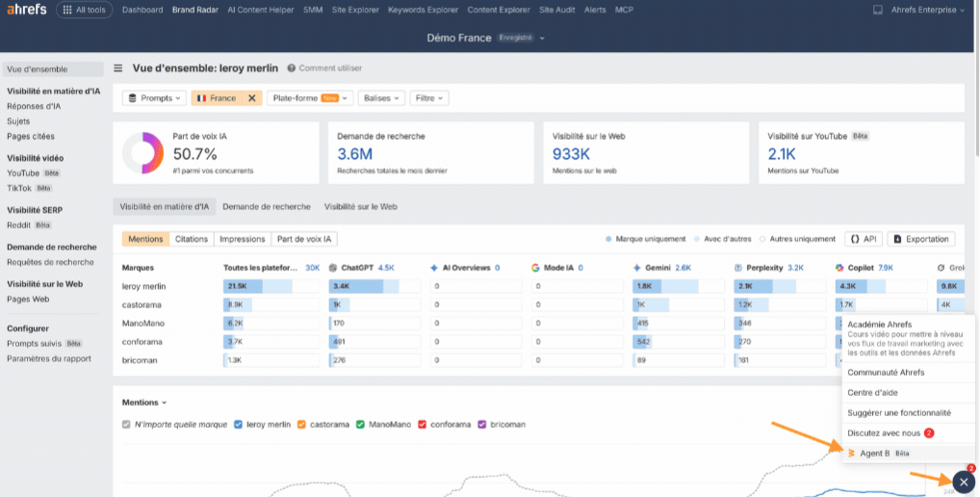Open the Ahrefs Enterprise account dropdown
The image size is (980, 497).
coord(927,10)
